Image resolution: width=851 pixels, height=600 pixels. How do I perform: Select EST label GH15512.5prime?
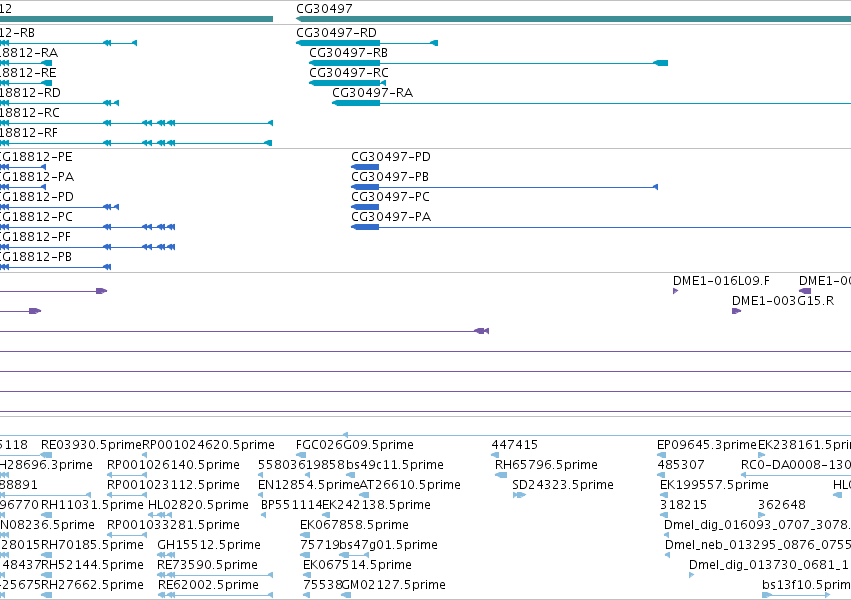[209, 545]
